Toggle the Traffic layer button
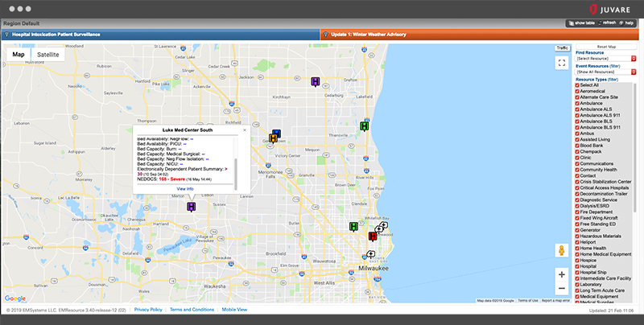Viewport: 644px width, 325px height. pos(562,48)
